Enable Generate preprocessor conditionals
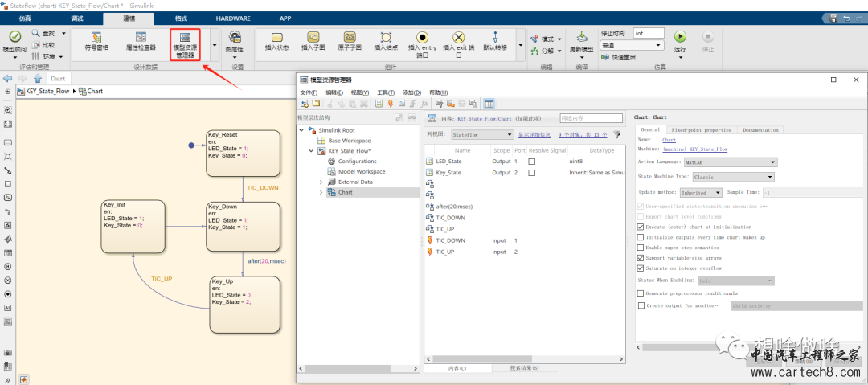The image size is (868, 385). [641, 293]
